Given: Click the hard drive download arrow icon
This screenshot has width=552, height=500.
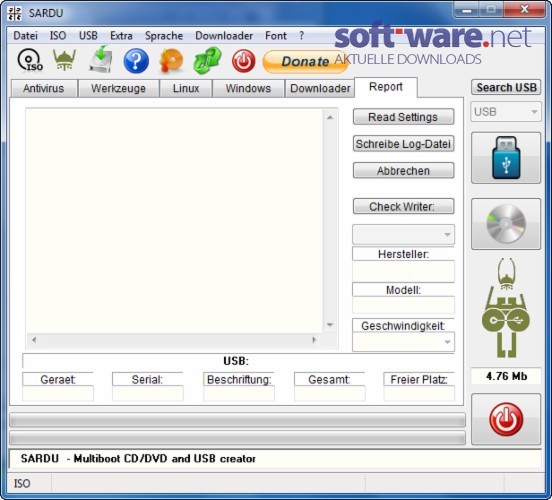Looking at the screenshot, I should point(100,60).
